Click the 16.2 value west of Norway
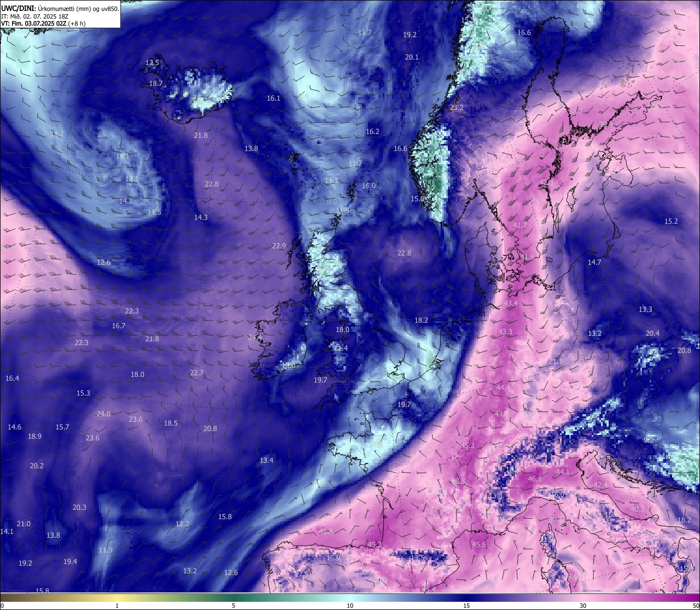The image size is (700, 610). pos(372,132)
